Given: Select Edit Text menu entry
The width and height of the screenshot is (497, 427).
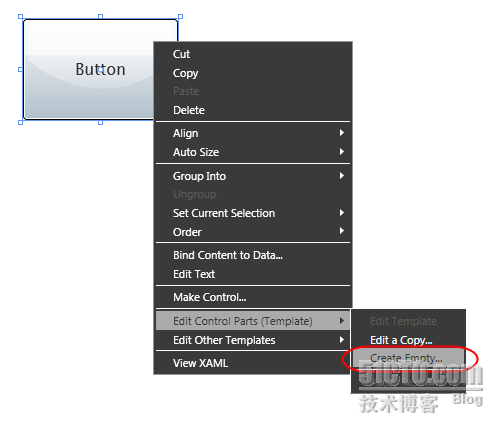Looking at the screenshot, I should click(x=253, y=274).
